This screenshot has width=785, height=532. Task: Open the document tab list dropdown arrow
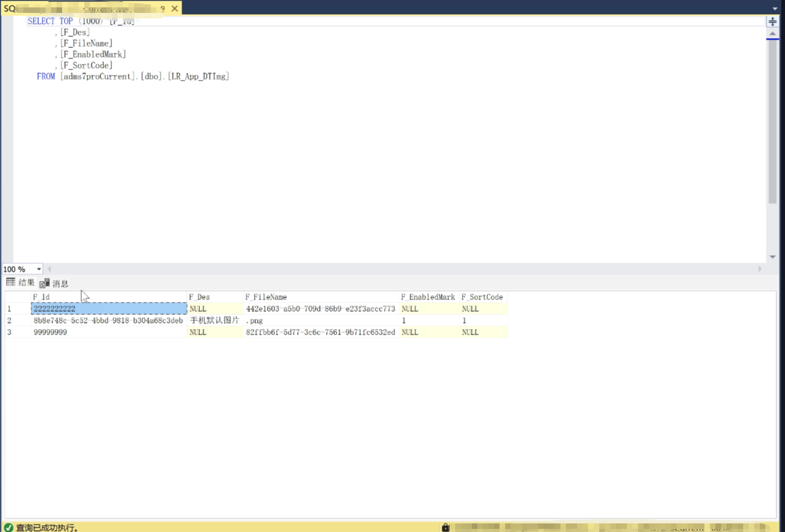(x=775, y=9)
